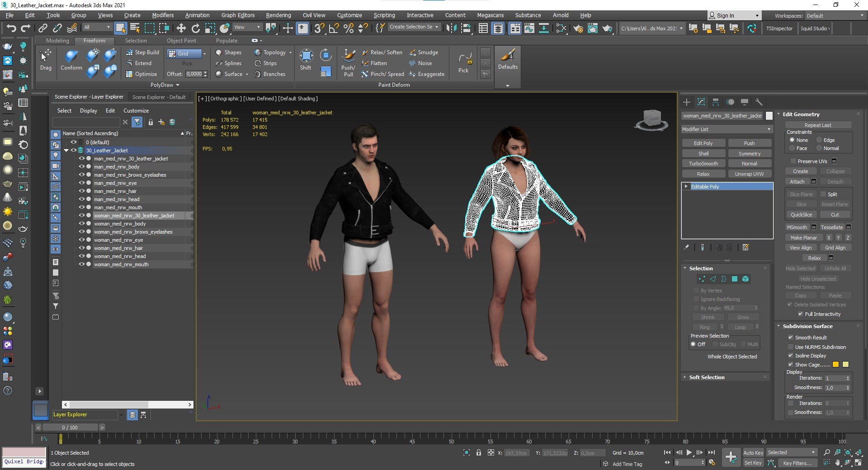The image size is (868, 470).
Task: Open the reference coordinate View dropdown
Action: pos(247,28)
